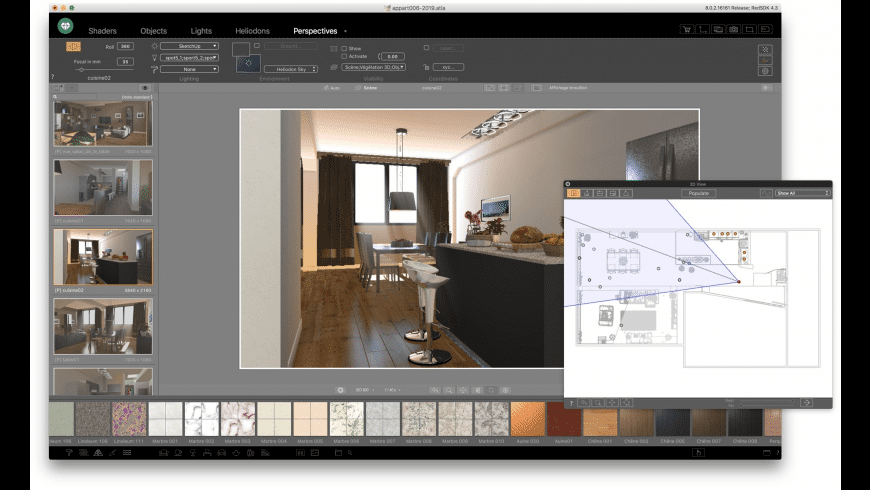870x490 pixels.
Task: Click the orange architect camera icon
Action: coord(73,47)
